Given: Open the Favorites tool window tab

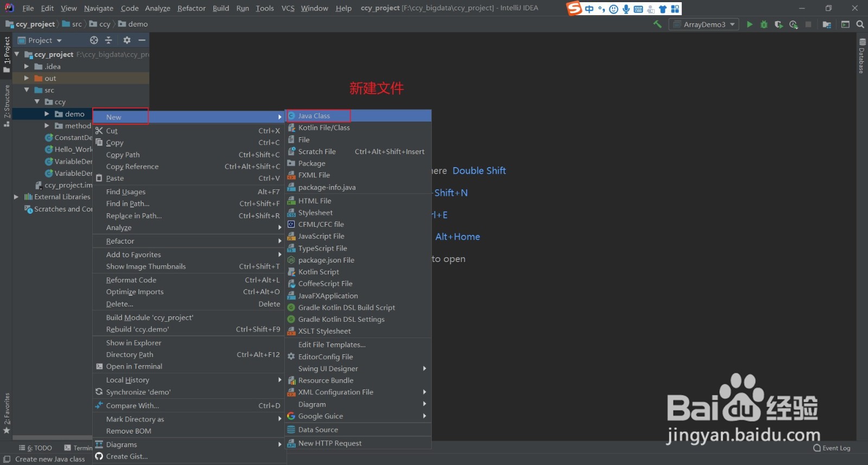Looking at the screenshot, I should (x=7, y=413).
